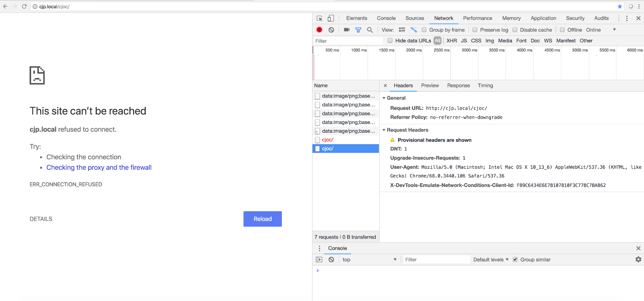Open the Application tab
644x301 pixels.
pos(543,18)
